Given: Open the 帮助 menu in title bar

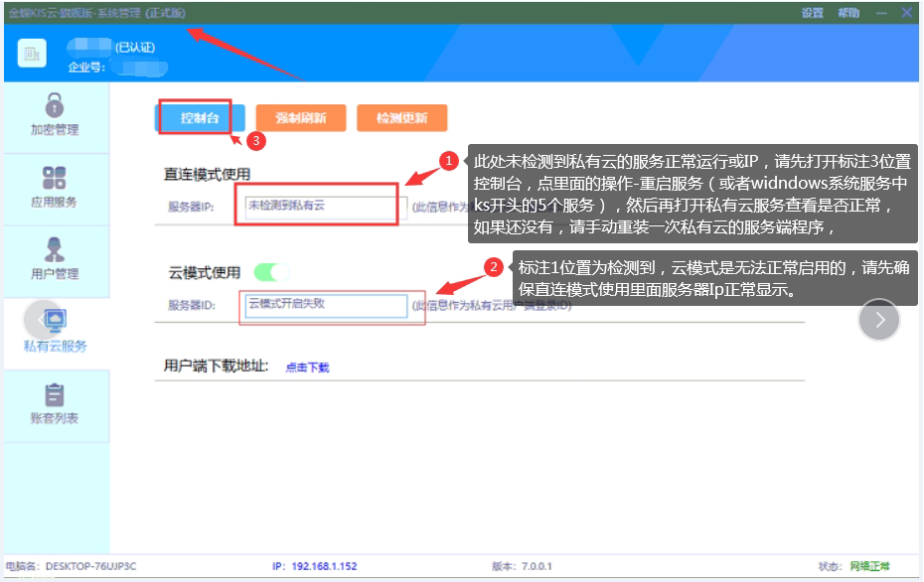Looking at the screenshot, I should tap(848, 13).
